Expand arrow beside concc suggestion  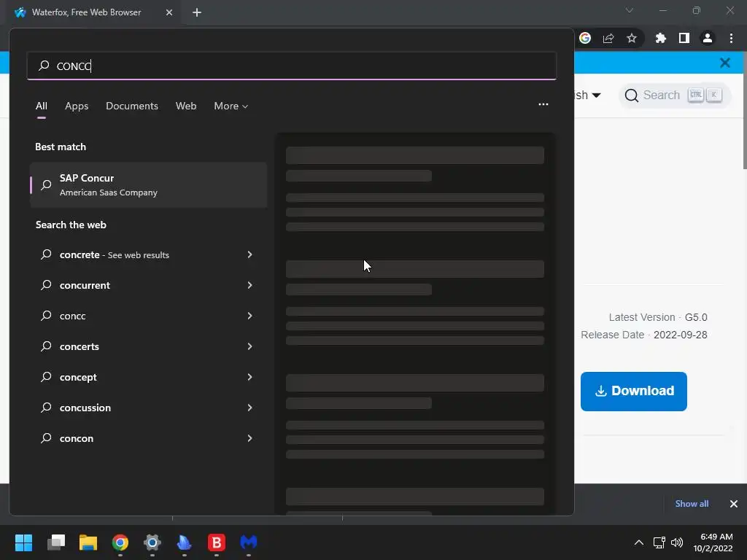click(249, 316)
